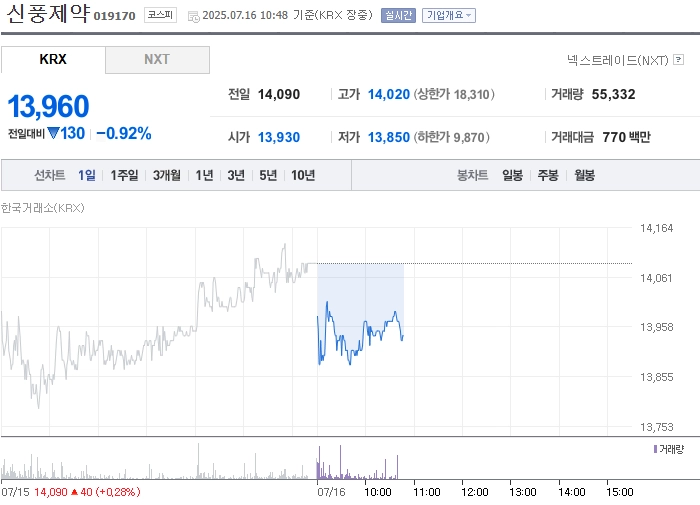Viewport: 700px width, 505px height.
Task: Click the 선차트 label
Action: coord(50,175)
